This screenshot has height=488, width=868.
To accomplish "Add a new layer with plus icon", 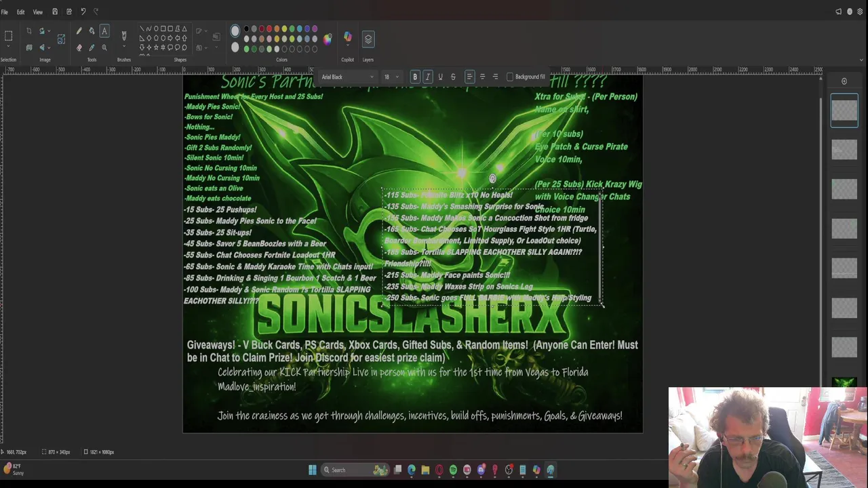I will pyautogui.click(x=844, y=81).
